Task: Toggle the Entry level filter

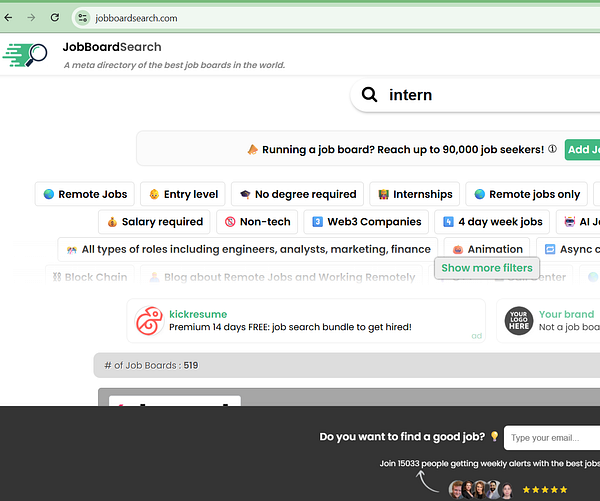Action: point(183,194)
